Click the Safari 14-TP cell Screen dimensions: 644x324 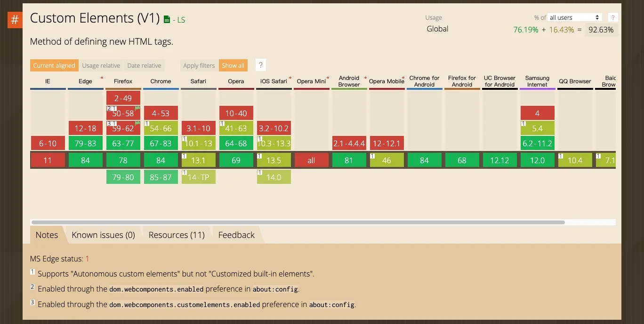198,177
